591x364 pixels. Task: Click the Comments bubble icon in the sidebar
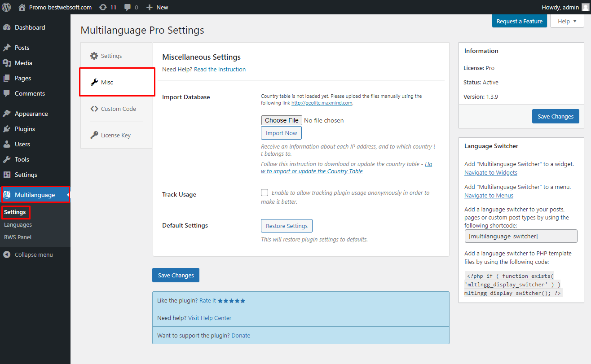(7, 93)
